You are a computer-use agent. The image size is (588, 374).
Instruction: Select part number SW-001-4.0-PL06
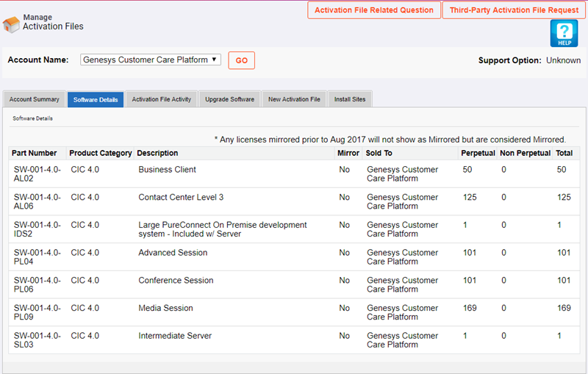pyautogui.click(x=37, y=285)
